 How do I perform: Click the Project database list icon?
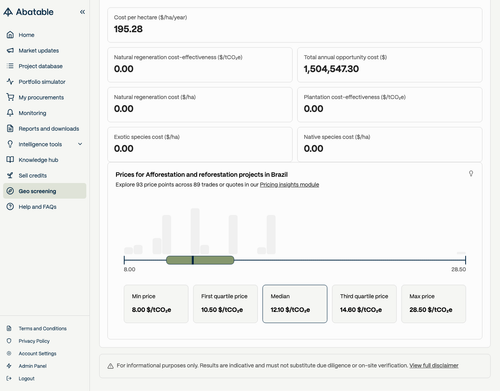pyautogui.click(x=10, y=66)
